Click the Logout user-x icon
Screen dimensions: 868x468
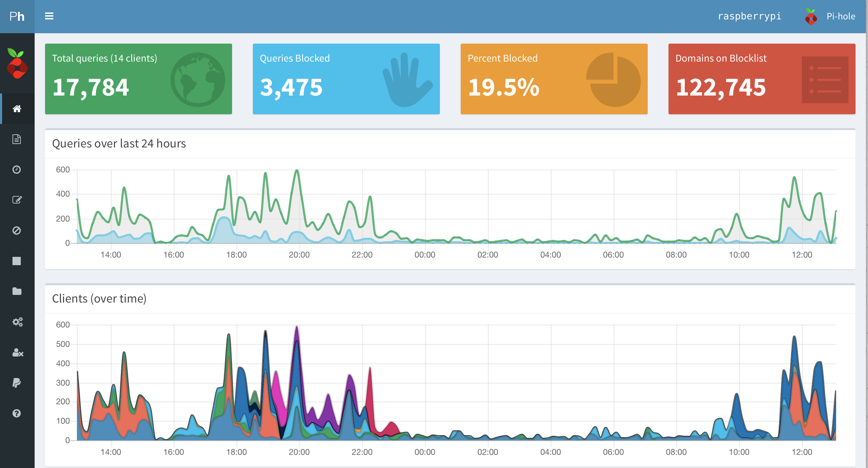(x=17, y=352)
